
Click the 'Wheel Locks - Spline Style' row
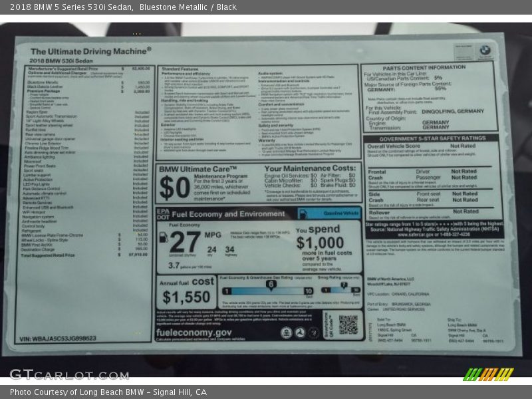pos(84,239)
